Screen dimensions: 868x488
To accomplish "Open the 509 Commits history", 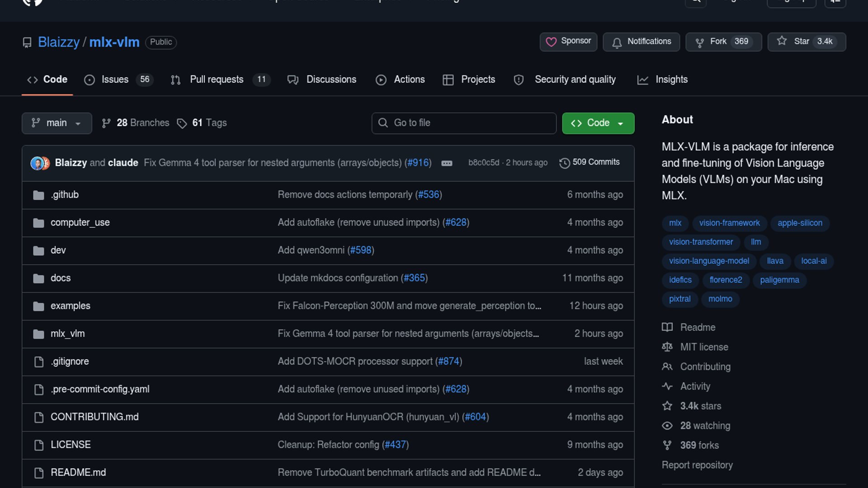I will (590, 162).
